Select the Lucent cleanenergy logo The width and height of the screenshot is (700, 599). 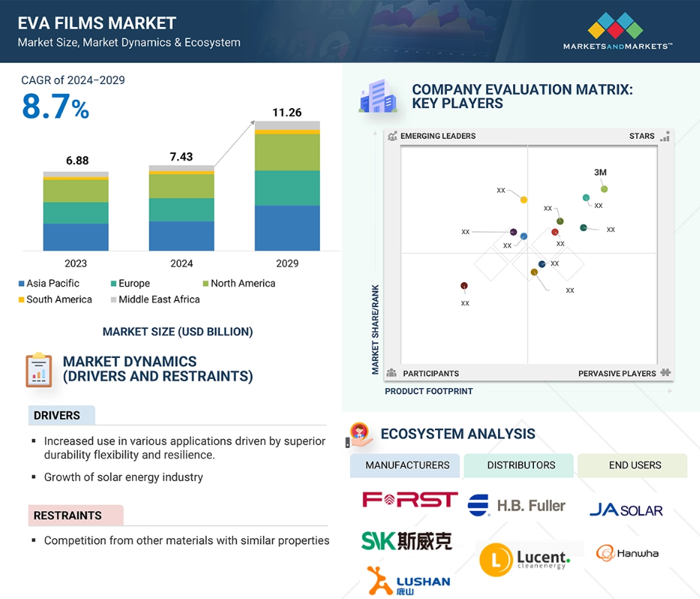coord(525,559)
